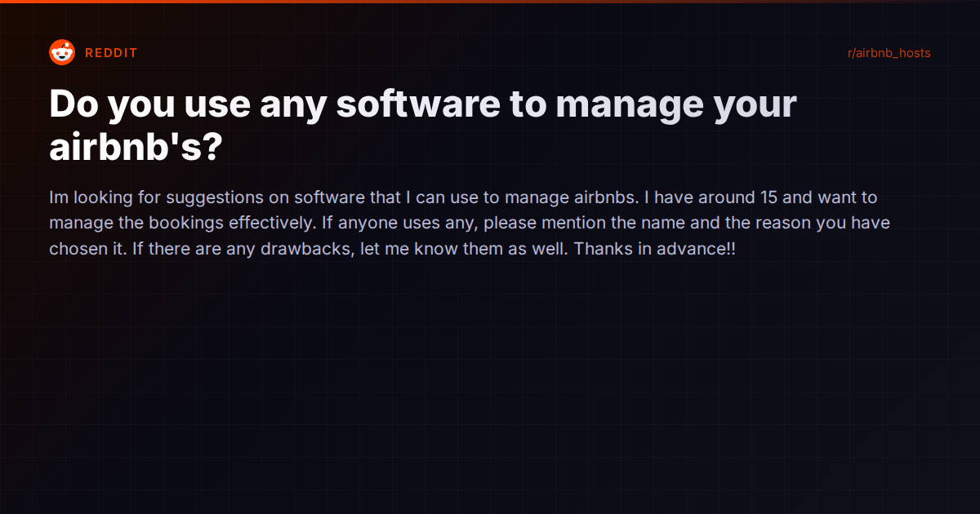980x514 pixels.
Task: Click the word "airbnb's?" in the title
Action: point(135,147)
